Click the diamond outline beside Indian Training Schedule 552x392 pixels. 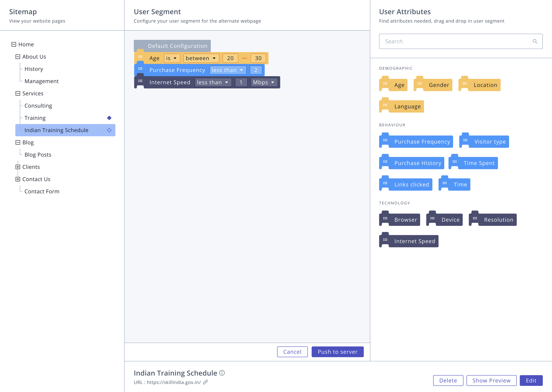[109, 130]
